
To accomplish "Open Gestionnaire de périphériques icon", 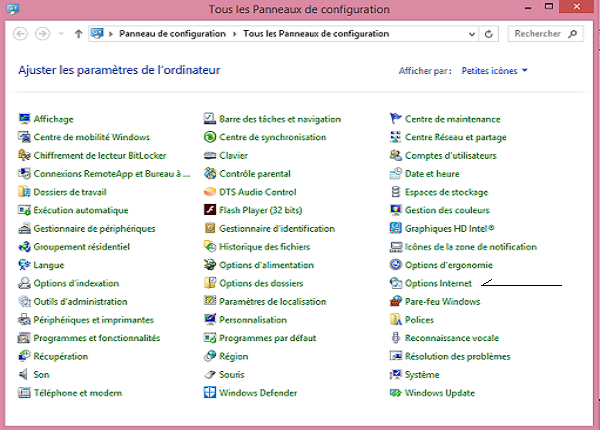I will click(24, 228).
